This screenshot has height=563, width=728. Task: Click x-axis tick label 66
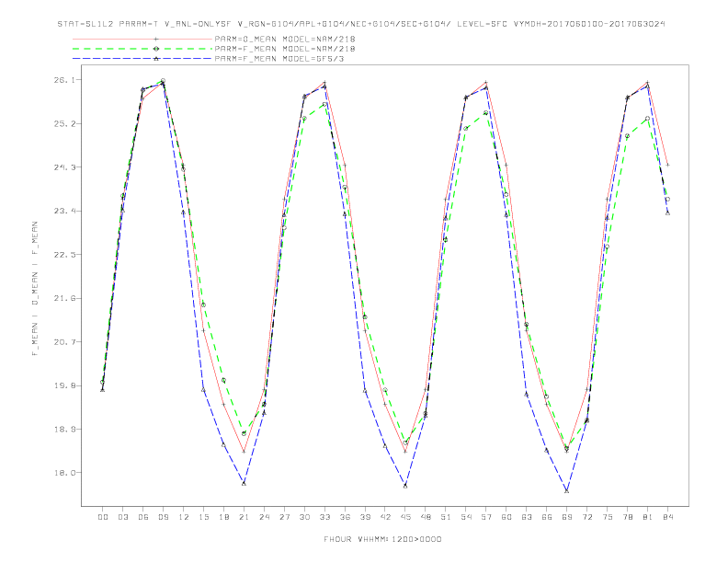pyautogui.click(x=547, y=517)
